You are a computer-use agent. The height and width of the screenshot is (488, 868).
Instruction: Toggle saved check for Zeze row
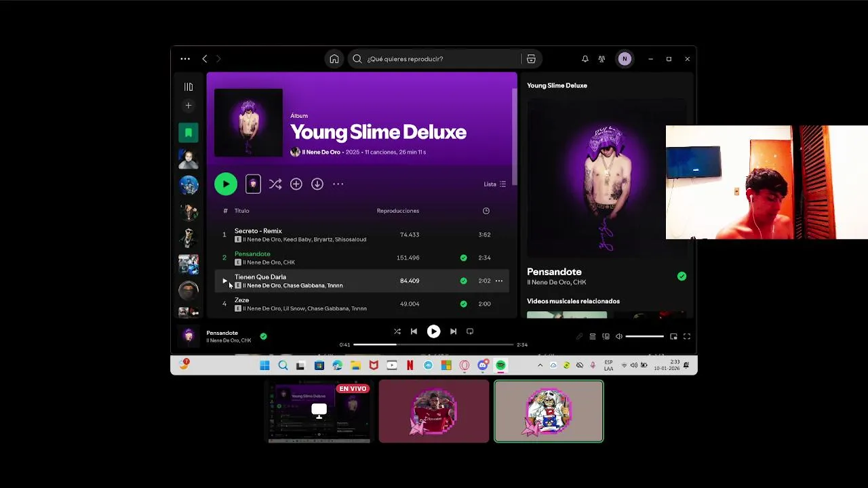463,304
